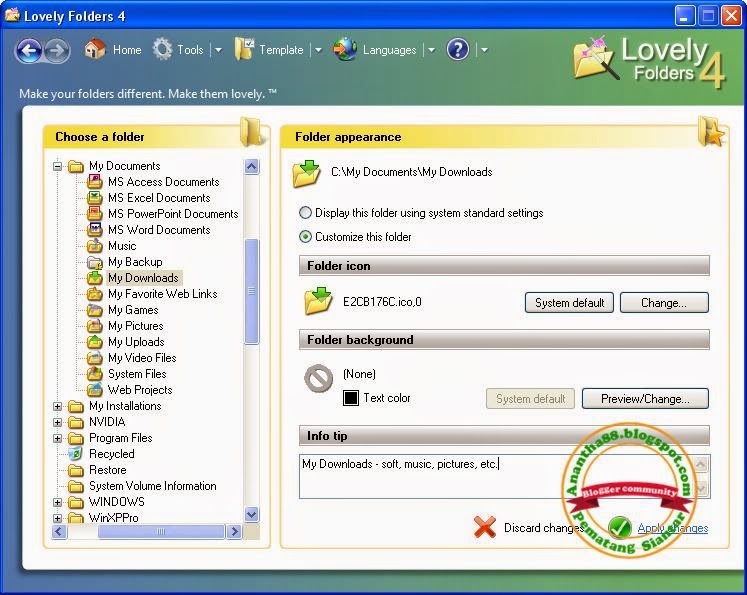Click the My Favorite Web Links folder icon

tap(95, 294)
